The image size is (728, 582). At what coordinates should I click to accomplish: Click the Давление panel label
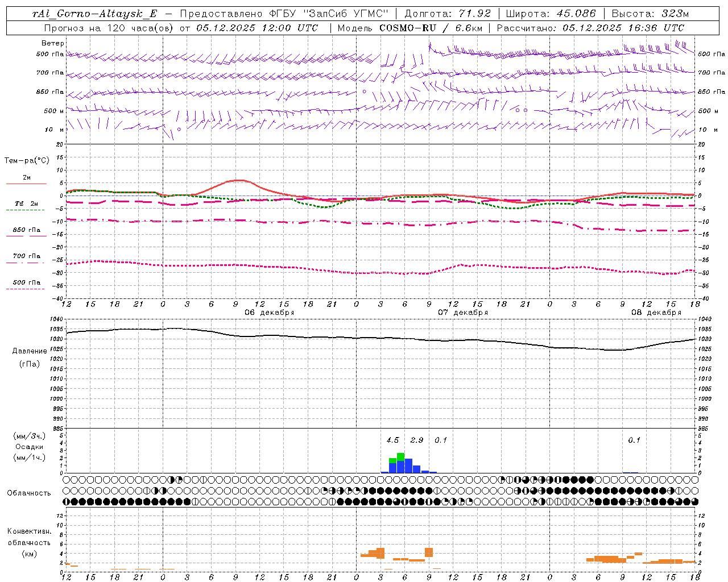[30, 351]
